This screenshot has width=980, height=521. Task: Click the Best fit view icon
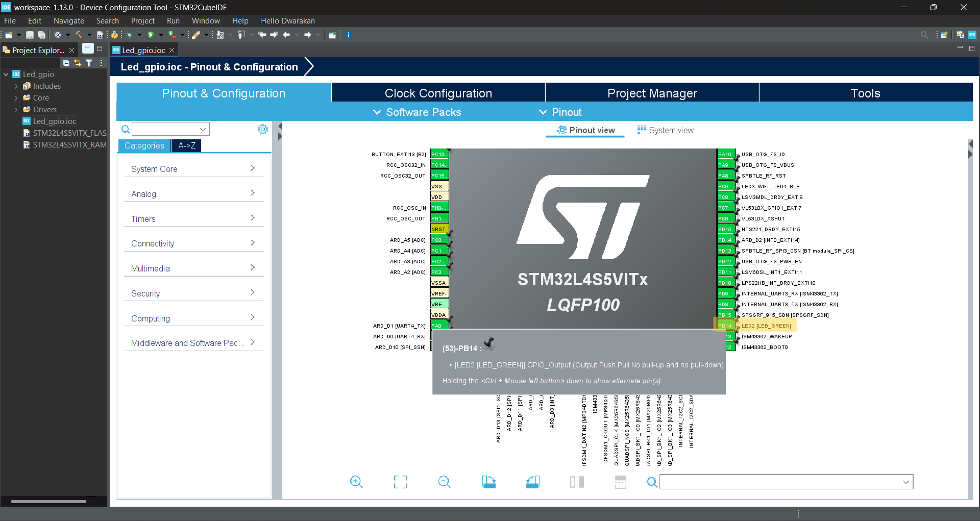400,482
